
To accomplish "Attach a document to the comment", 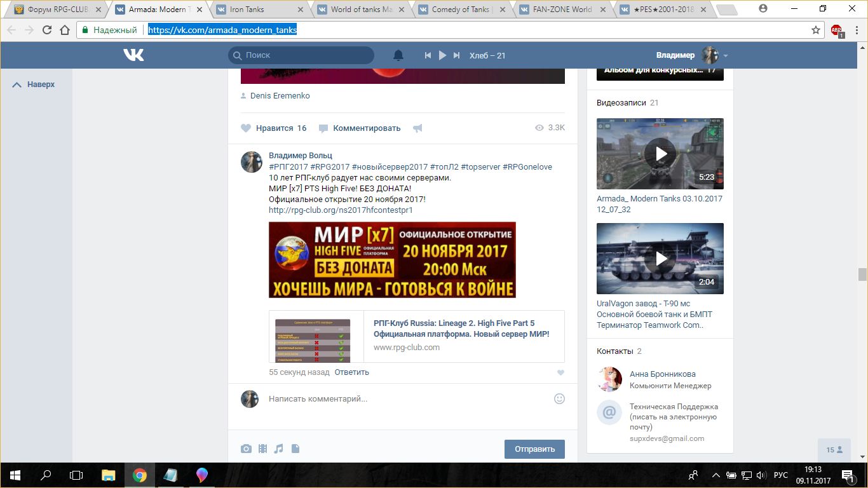I will point(295,449).
